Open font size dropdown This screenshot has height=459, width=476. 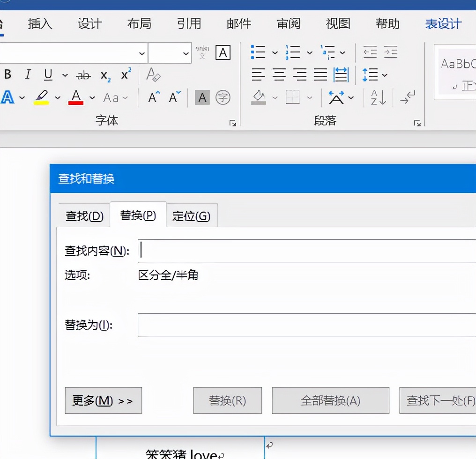(x=186, y=53)
